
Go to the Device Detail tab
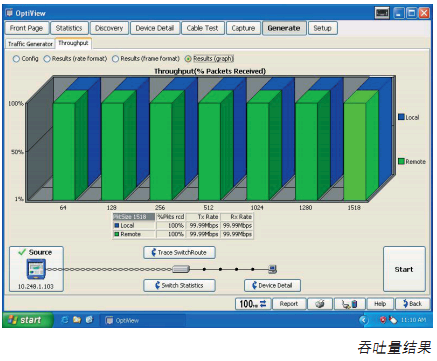[x=155, y=28]
